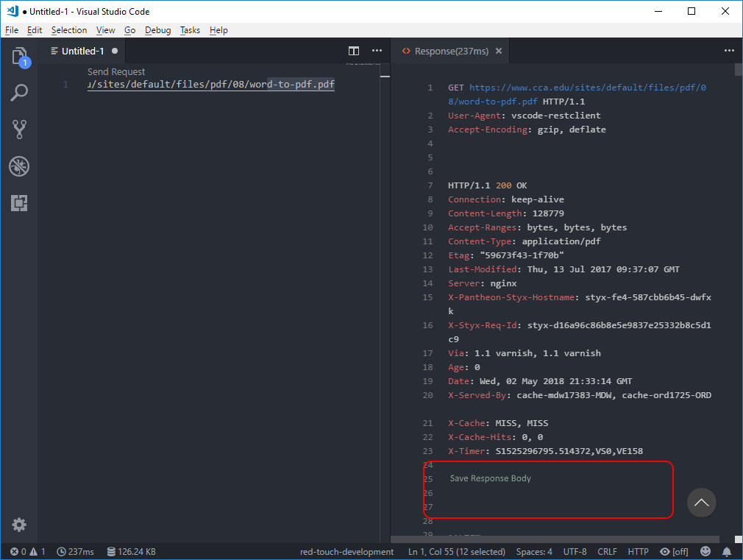743x560 pixels.
Task: Open the Debug view icon
Action: [19, 166]
